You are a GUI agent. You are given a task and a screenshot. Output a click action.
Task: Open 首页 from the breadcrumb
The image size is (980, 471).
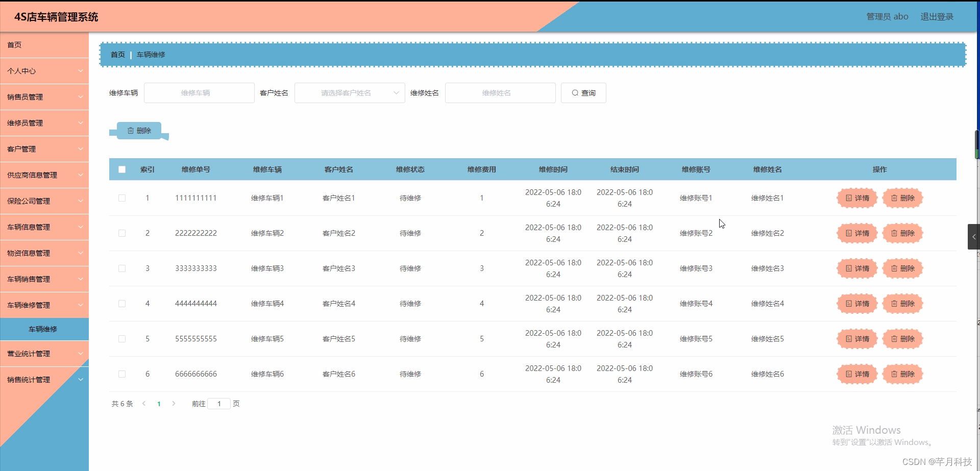coord(117,54)
